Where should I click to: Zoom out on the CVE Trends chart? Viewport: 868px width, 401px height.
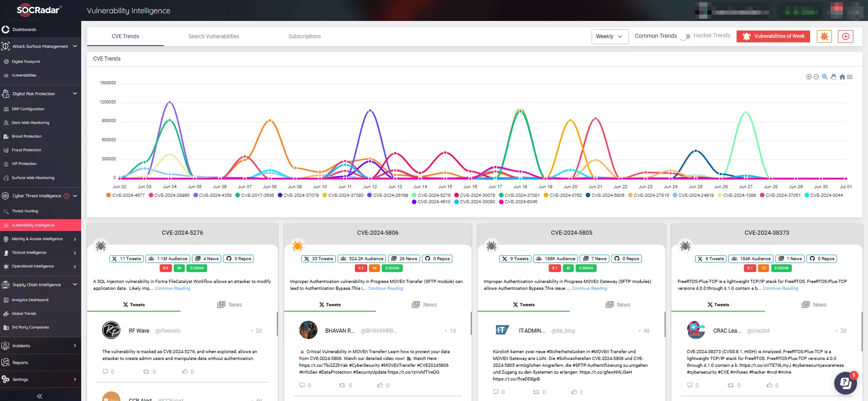[x=816, y=77]
